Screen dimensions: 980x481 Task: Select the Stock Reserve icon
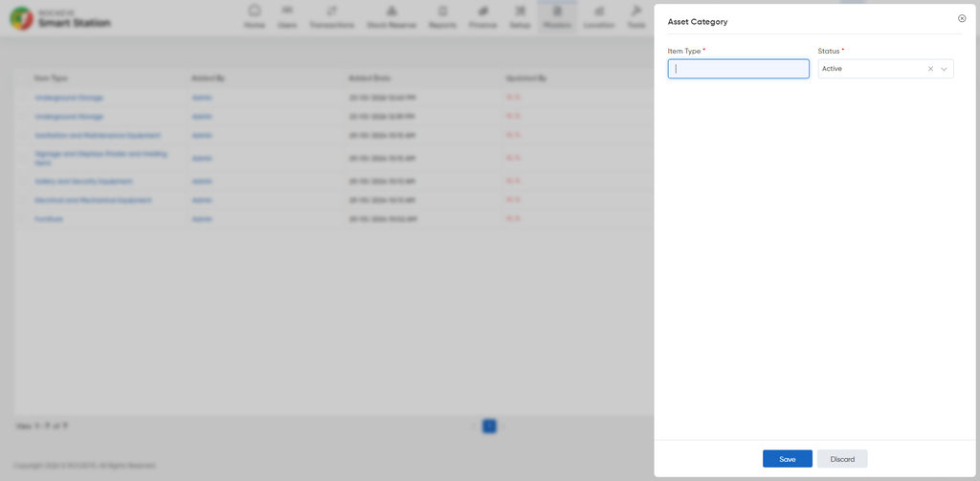(391, 11)
